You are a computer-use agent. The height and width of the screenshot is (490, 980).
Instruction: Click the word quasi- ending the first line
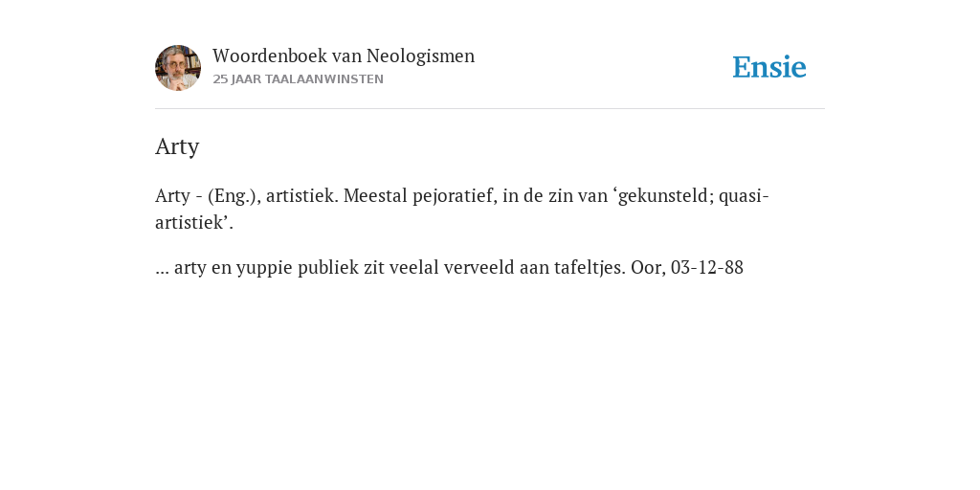(x=744, y=197)
